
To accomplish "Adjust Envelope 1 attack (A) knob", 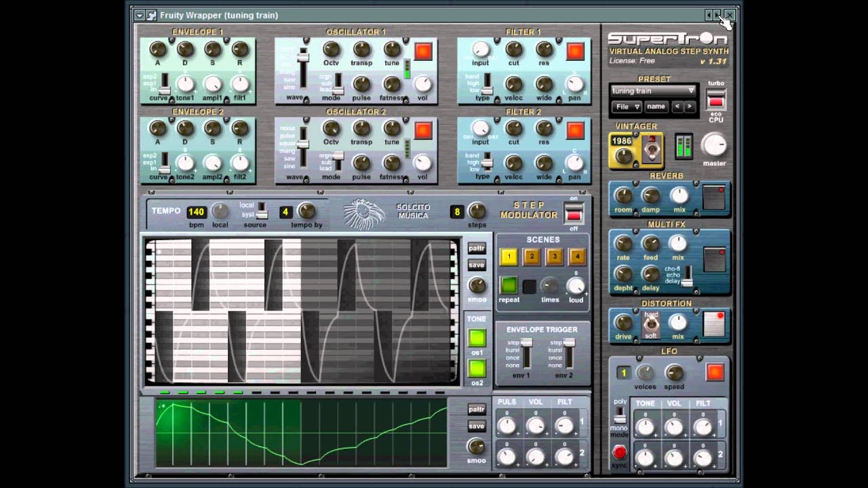I will tap(157, 49).
